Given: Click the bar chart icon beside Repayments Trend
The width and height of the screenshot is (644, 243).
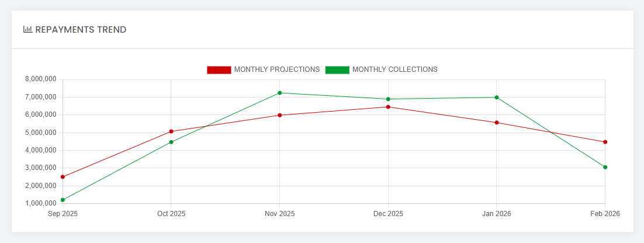Looking at the screenshot, I should (x=27, y=29).
